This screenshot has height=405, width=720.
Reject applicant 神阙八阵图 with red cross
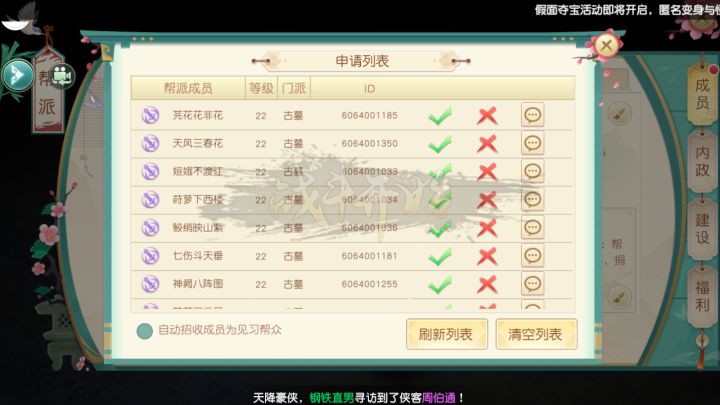click(x=487, y=284)
